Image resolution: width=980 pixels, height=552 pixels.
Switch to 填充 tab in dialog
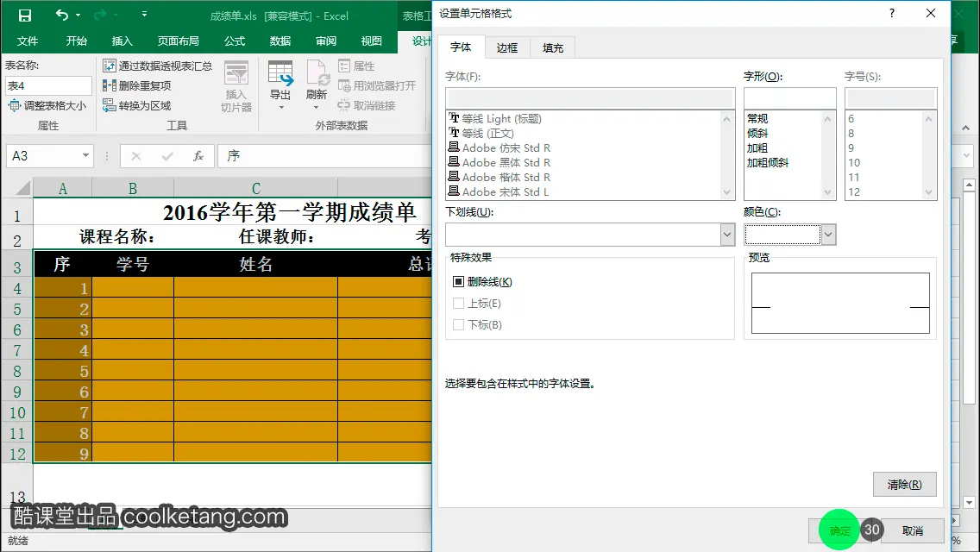[552, 47]
